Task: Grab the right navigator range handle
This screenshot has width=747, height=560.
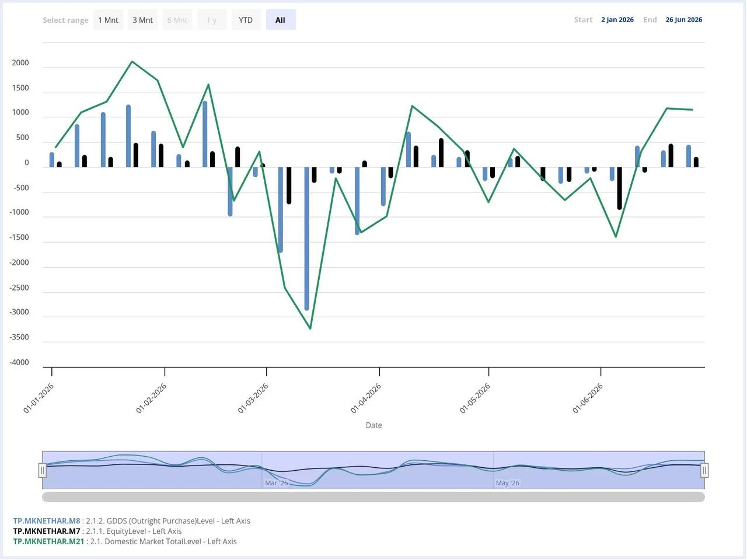Action: coord(704,470)
